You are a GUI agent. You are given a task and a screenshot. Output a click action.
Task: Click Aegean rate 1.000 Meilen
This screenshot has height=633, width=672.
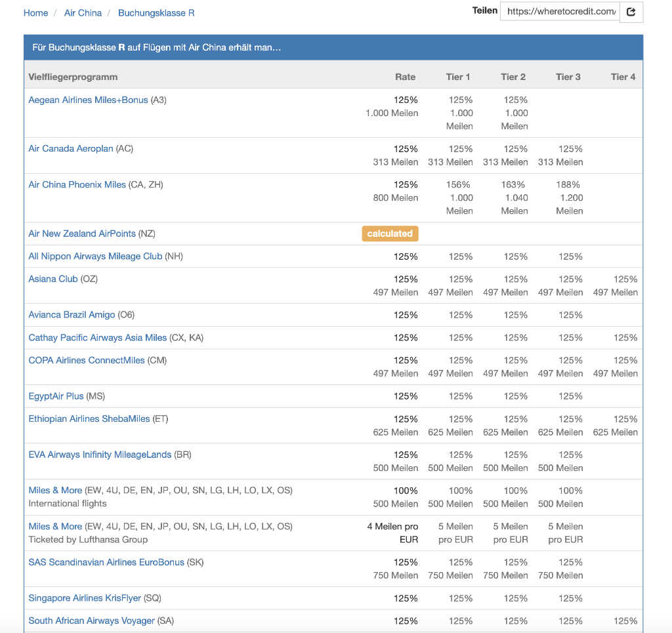coord(392,113)
